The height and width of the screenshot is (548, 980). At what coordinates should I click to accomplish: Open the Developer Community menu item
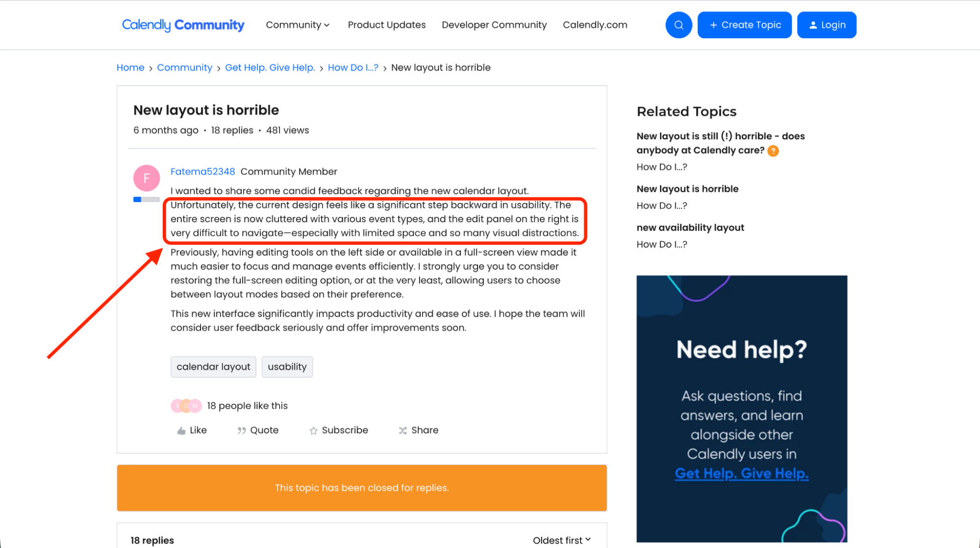click(x=494, y=25)
